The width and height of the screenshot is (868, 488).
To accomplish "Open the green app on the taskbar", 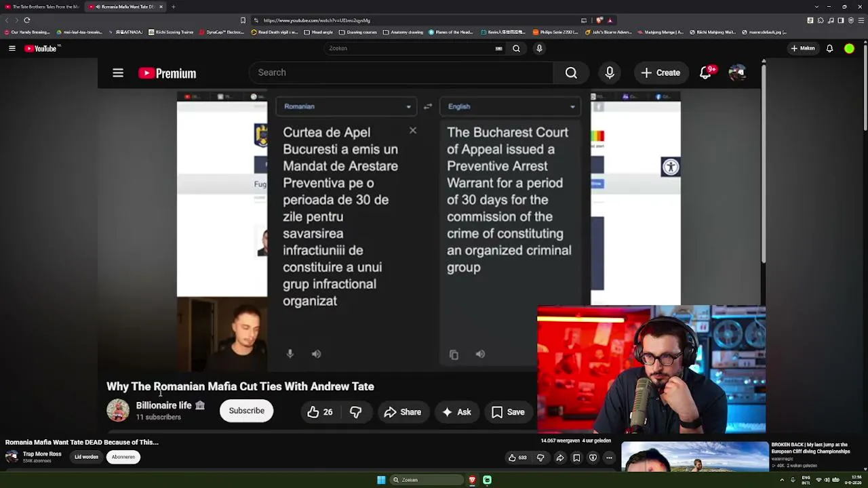I will [487, 480].
